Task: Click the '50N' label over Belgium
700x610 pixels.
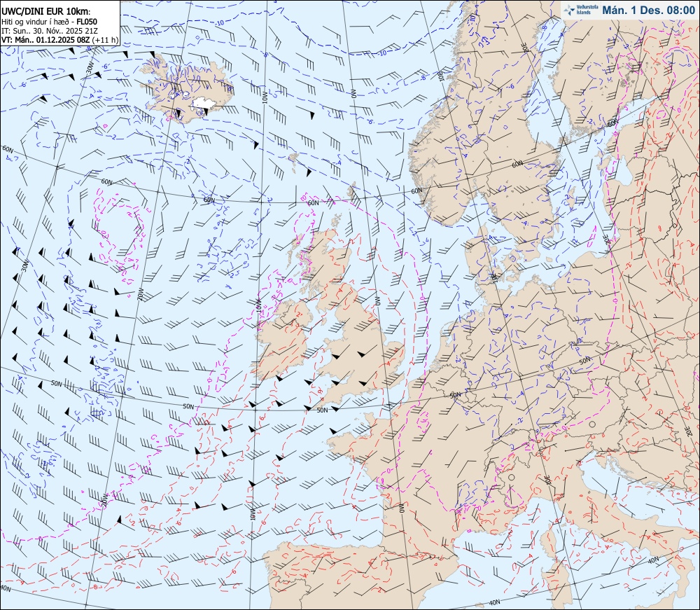Action: click(455, 395)
